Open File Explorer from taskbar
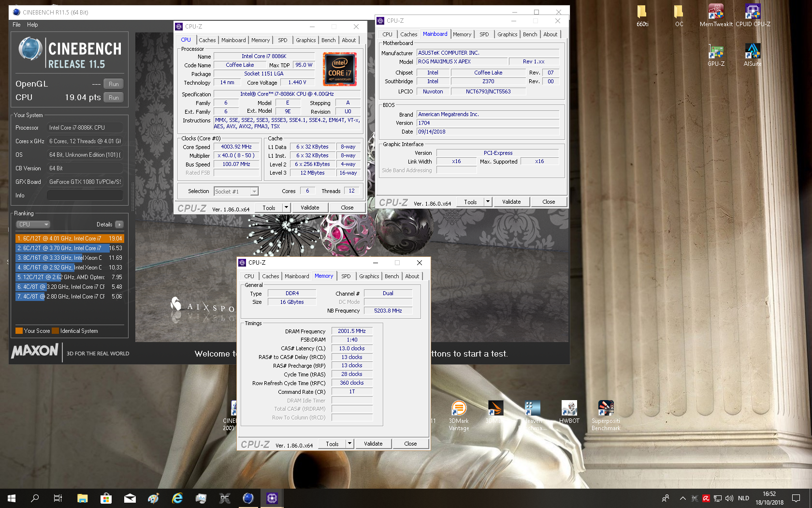Image resolution: width=812 pixels, height=508 pixels. click(x=83, y=498)
